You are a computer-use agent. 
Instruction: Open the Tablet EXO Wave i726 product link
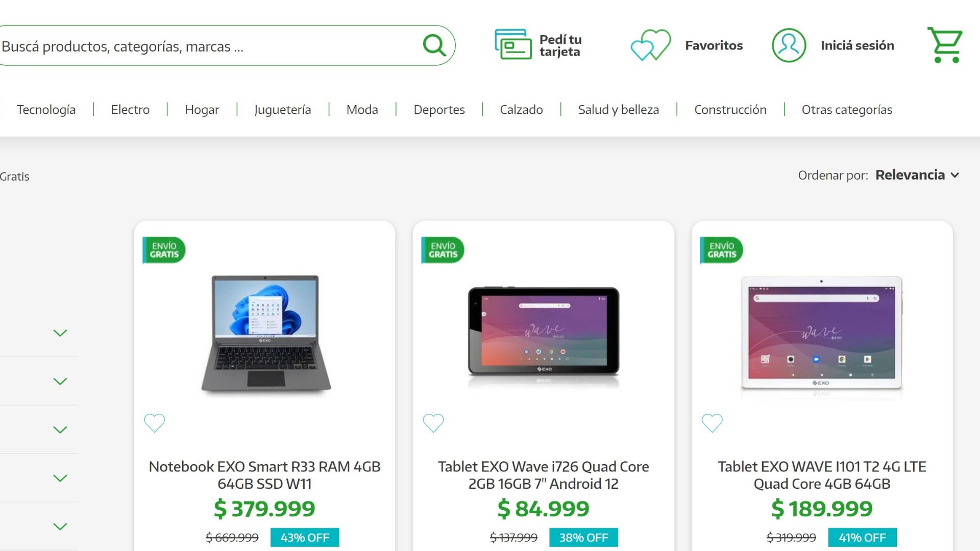543,474
